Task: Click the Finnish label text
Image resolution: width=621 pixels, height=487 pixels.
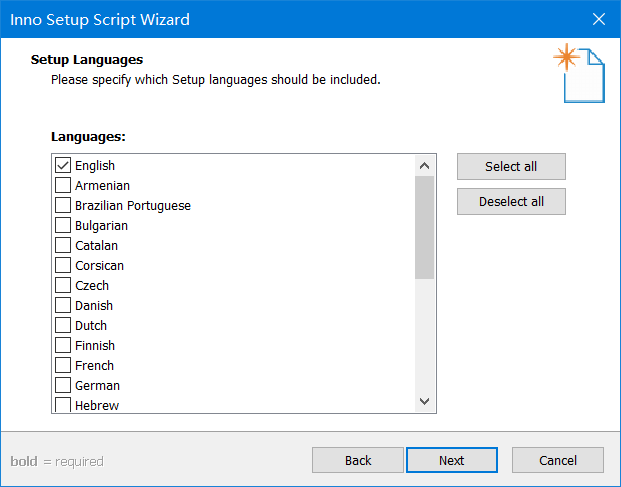Action: [95, 346]
